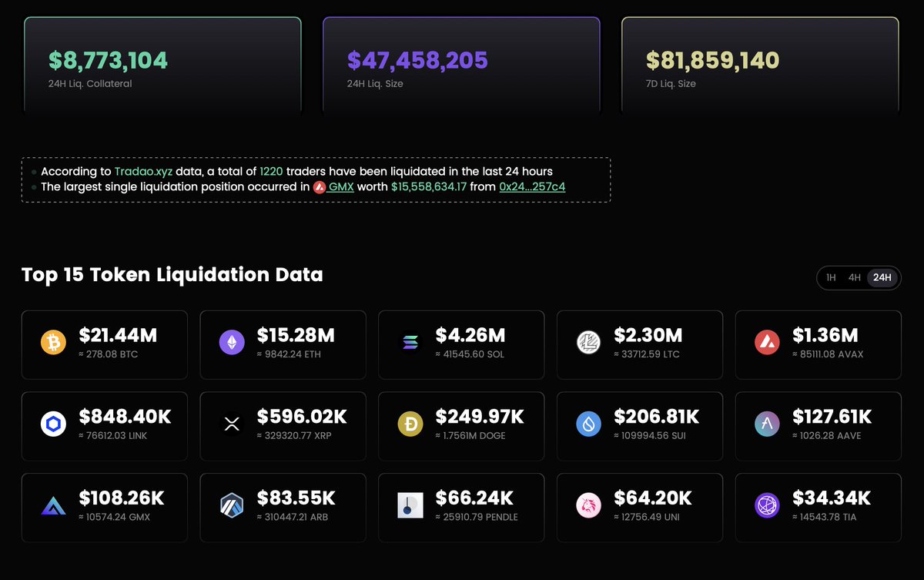Switch timeframe to 1H

tap(831, 278)
